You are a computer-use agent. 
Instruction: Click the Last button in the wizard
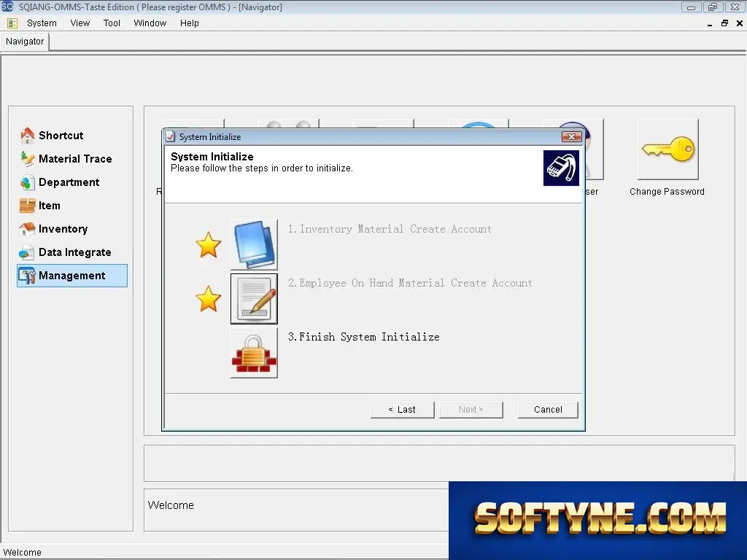403,410
